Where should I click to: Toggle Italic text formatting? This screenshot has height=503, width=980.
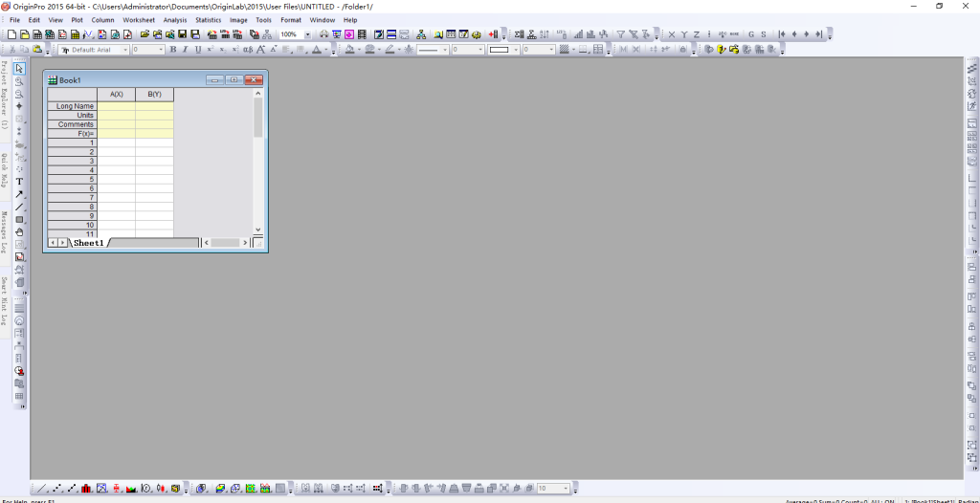click(x=186, y=49)
